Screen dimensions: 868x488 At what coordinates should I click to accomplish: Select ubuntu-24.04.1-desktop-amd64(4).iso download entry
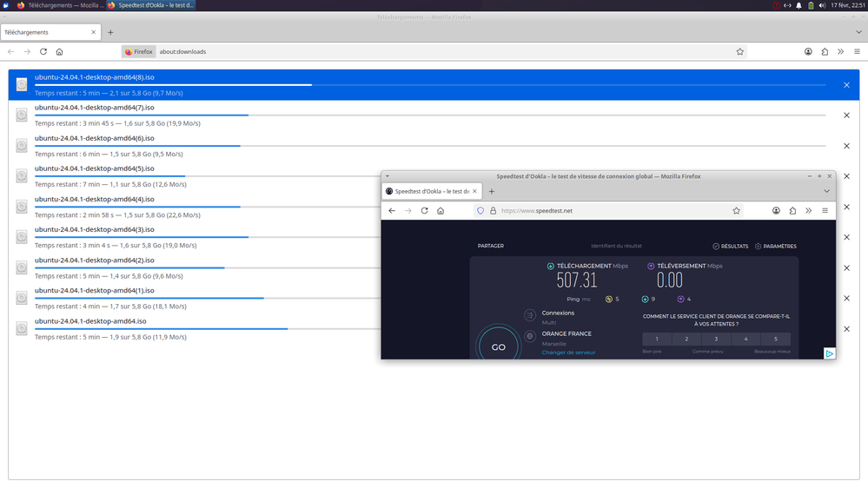195,207
